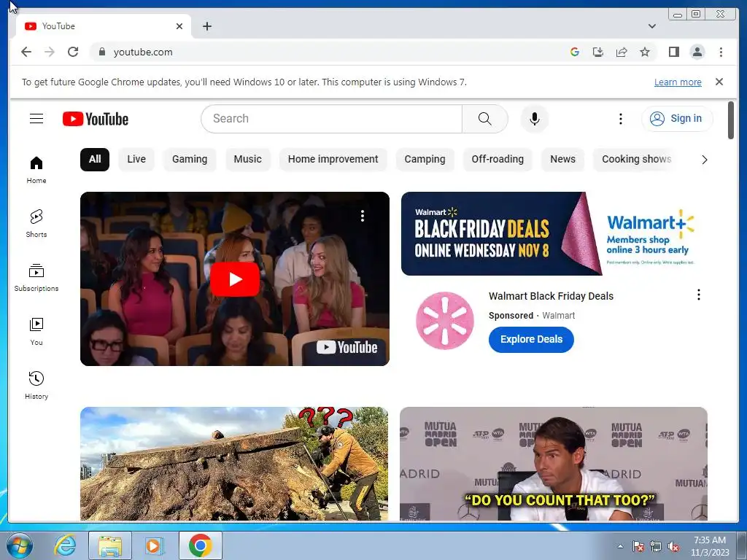Click the Sign in button

click(x=677, y=119)
